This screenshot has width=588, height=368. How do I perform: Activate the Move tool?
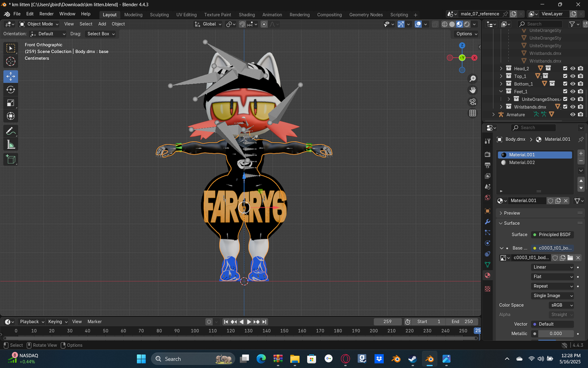11,76
